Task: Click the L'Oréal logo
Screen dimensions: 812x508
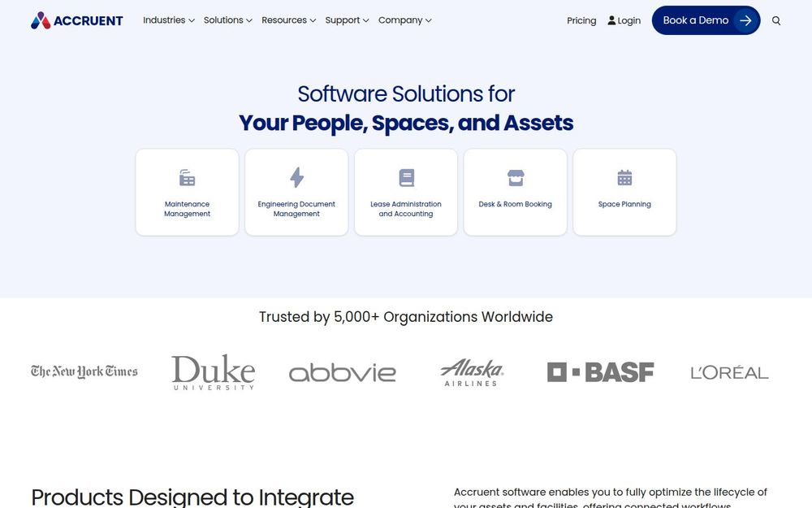Action: point(729,372)
